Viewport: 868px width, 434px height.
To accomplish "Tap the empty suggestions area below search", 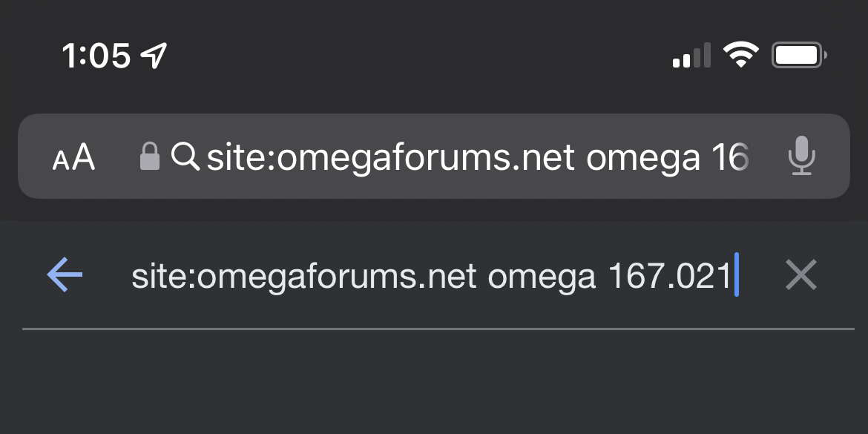I will (x=434, y=382).
